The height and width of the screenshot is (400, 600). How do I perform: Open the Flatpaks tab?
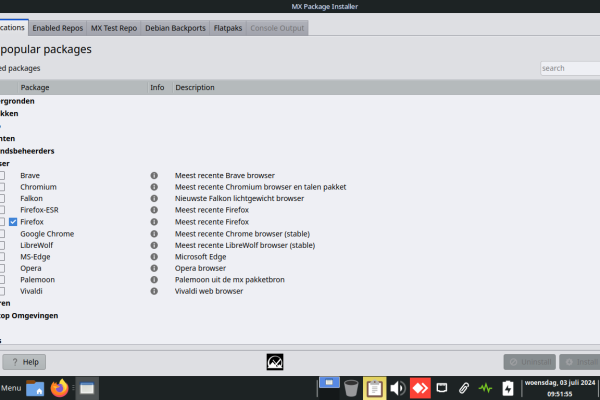(x=226, y=28)
